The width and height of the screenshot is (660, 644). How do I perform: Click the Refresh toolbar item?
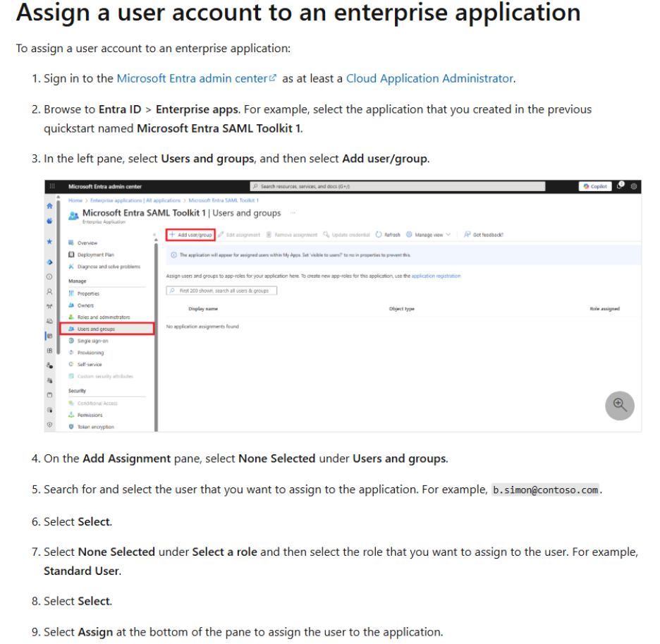tap(388, 235)
